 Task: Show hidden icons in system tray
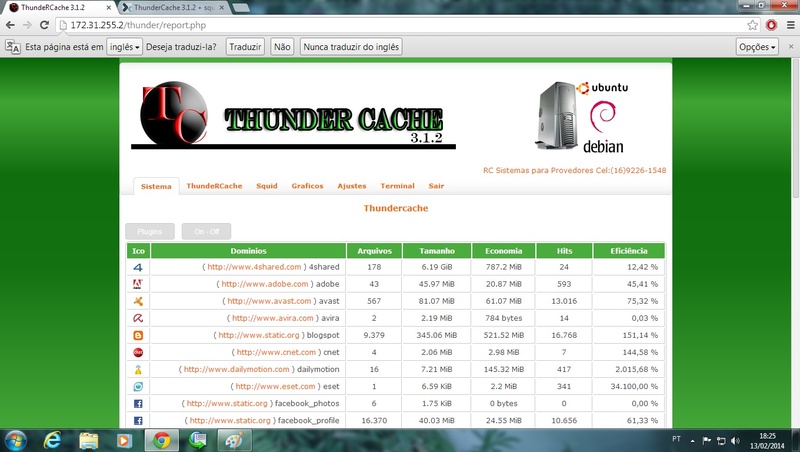point(692,441)
